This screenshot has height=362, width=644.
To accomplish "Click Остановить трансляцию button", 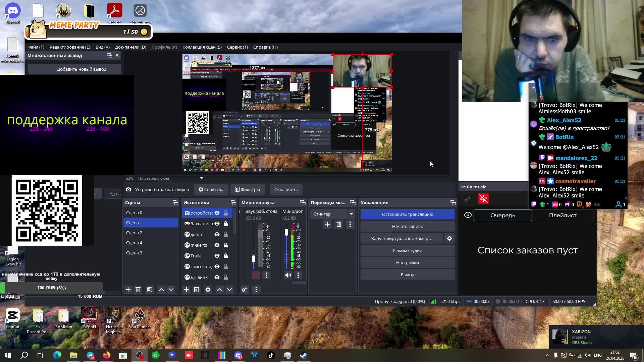I will click(407, 214).
